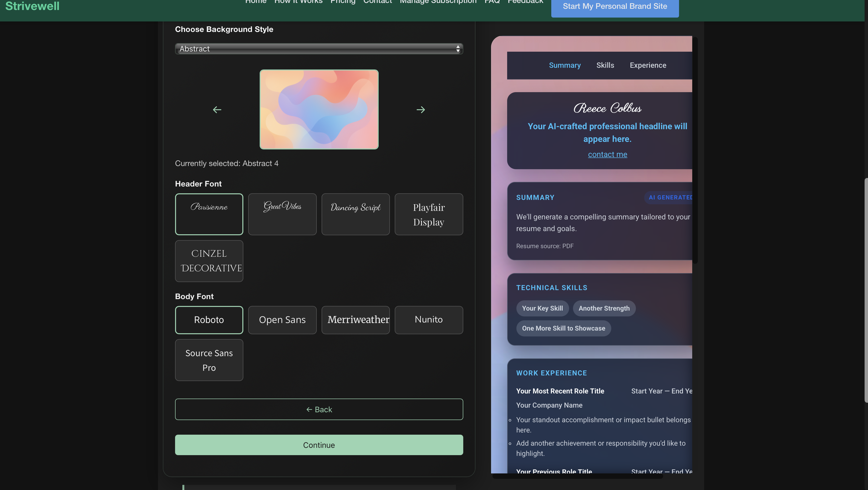Click Start My Personal Brand Site
The image size is (868, 490).
pyautogui.click(x=615, y=6)
